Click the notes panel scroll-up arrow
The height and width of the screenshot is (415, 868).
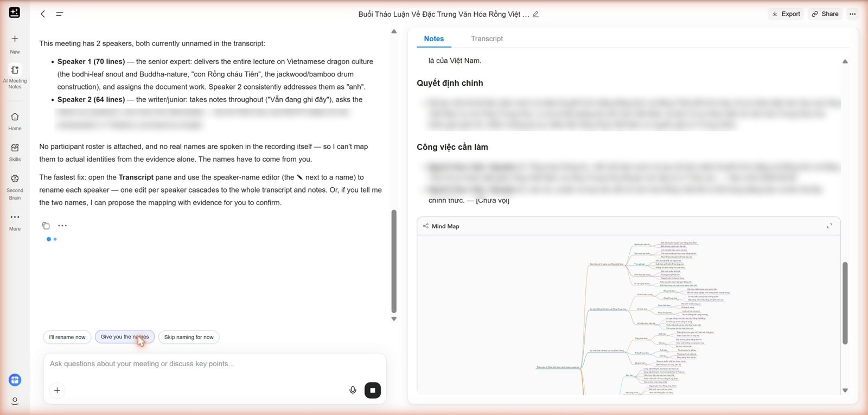845,61
